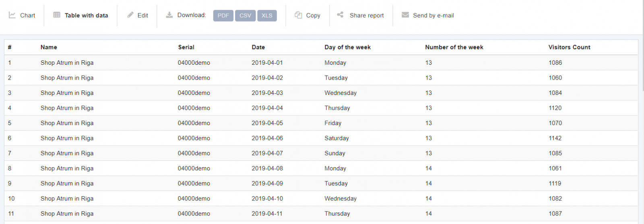Click the table grid icon
Screen dimensions: 644x224
click(x=57, y=15)
